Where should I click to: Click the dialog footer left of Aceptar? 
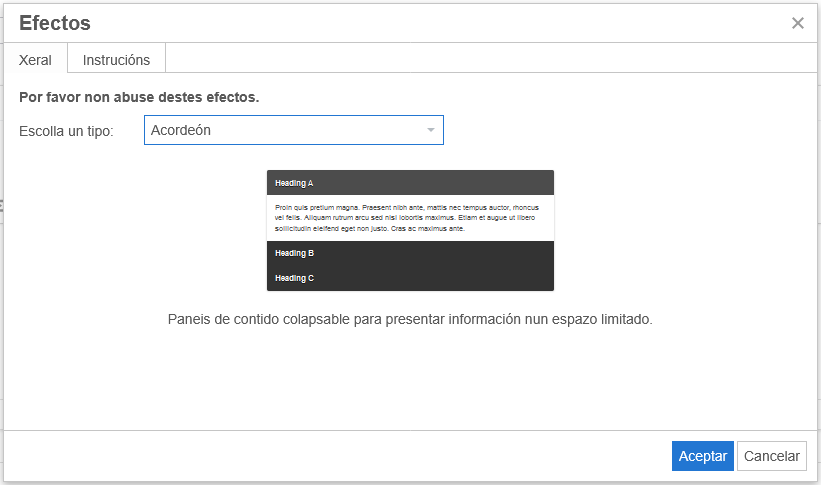pos(340,456)
